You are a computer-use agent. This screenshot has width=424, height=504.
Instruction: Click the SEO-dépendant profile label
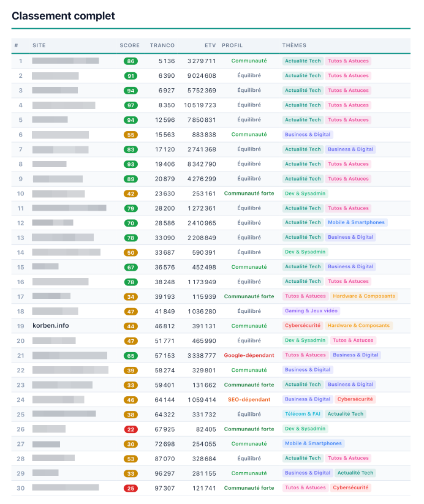point(249,399)
